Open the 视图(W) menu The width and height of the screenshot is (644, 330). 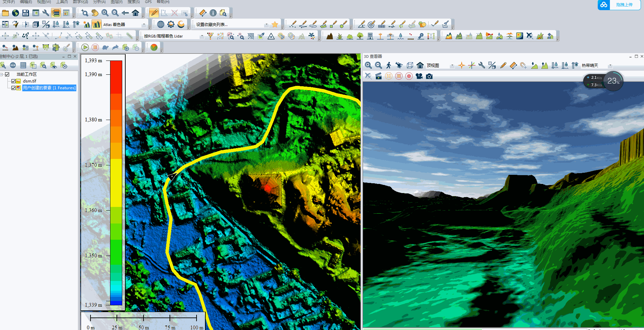point(44,2)
